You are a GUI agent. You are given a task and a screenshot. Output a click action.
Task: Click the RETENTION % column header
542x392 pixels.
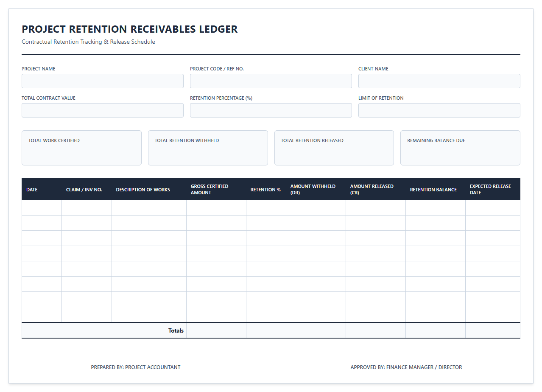coord(266,189)
